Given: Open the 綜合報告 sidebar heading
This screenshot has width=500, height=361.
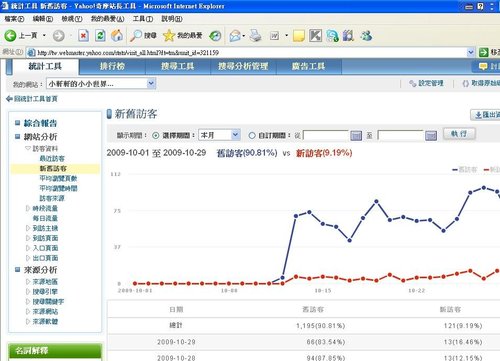Looking at the screenshot, I should [40, 123].
